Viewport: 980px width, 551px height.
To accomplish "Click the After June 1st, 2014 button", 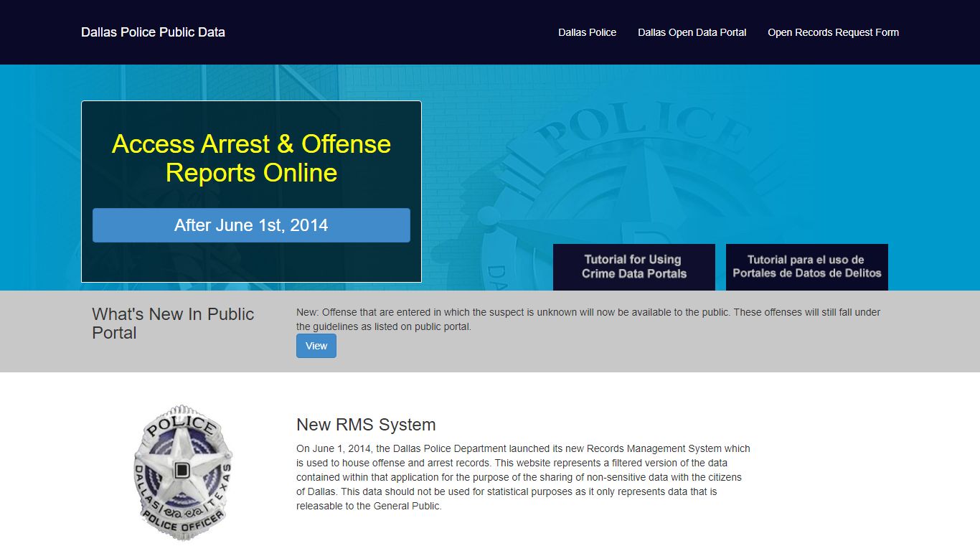I will coord(251,225).
